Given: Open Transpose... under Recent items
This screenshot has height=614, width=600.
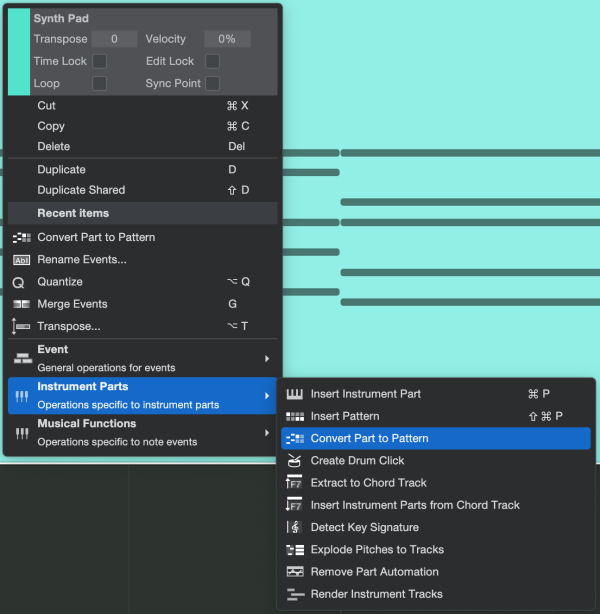Looking at the screenshot, I should pos(143,326).
